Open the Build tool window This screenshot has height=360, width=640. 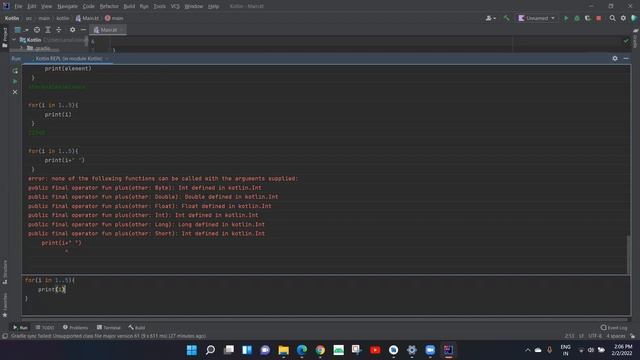137,327
